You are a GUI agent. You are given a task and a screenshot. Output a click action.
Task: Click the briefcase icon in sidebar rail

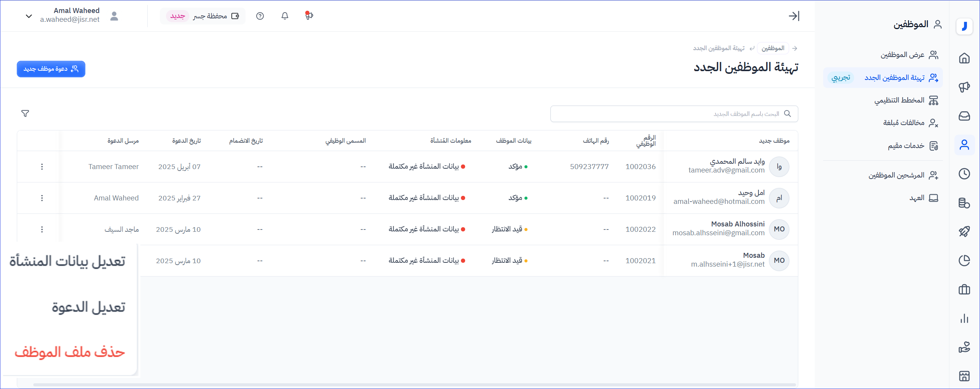click(x=964, y=290)
